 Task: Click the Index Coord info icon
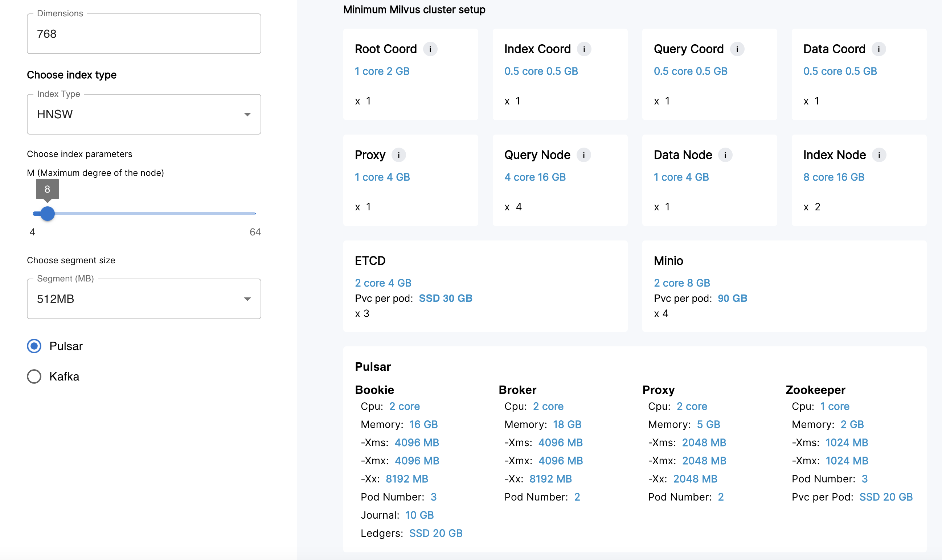[x=584, y=49]
